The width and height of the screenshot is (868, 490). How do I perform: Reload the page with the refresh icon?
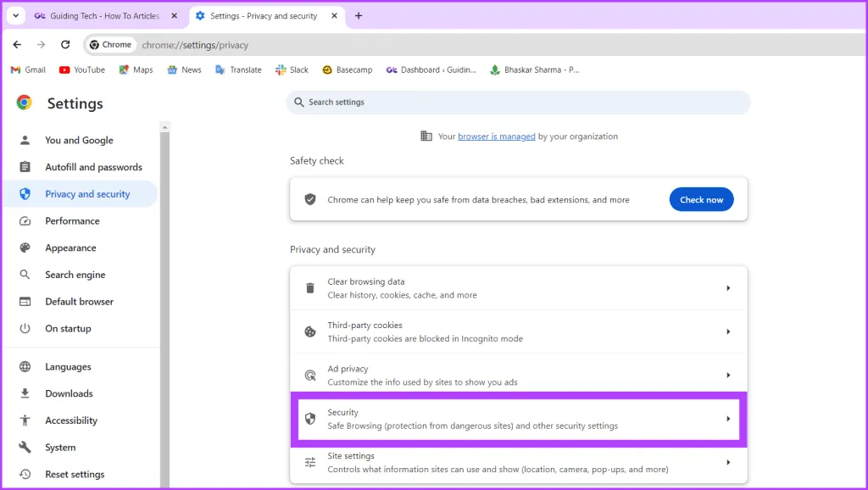coord(65,45)
